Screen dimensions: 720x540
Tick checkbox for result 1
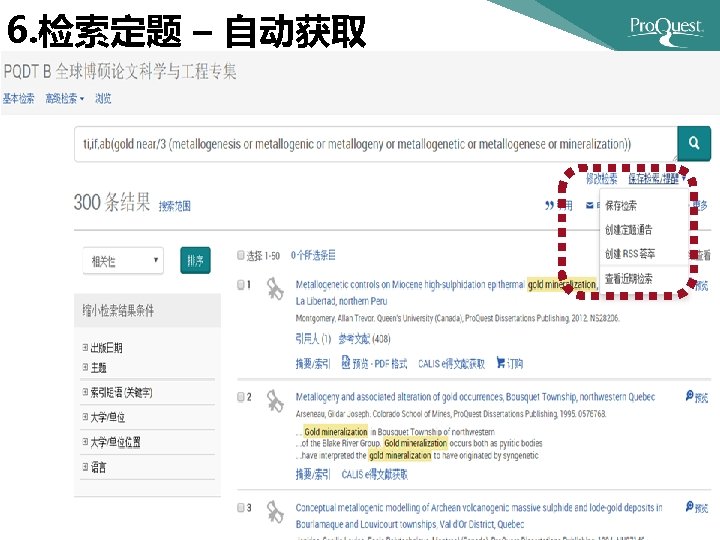(x=241, y=285)
